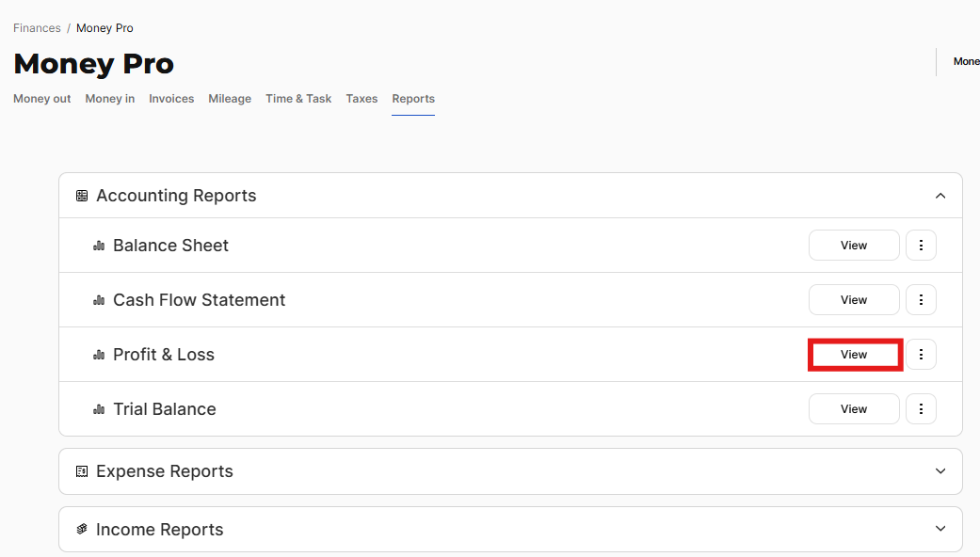Click the Balance Sheet chart icon
Screen dimensions: 980x557
(x=99, y=246)
